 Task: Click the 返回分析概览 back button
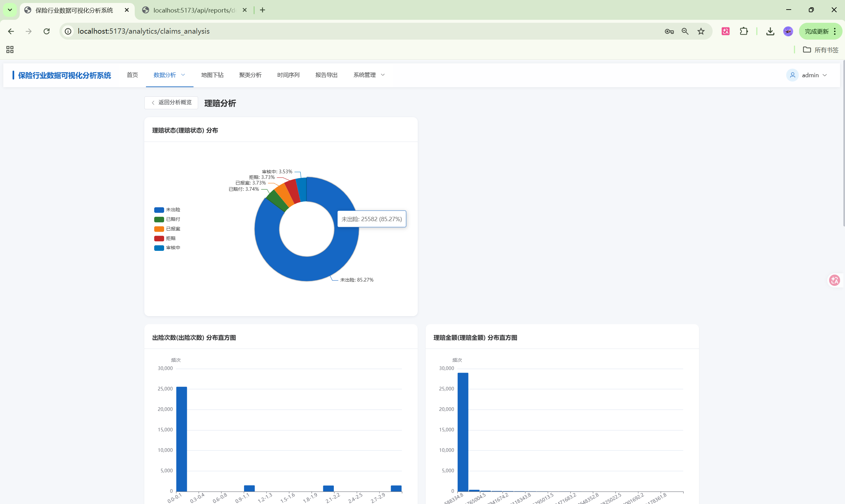click(x=171, y=103)
